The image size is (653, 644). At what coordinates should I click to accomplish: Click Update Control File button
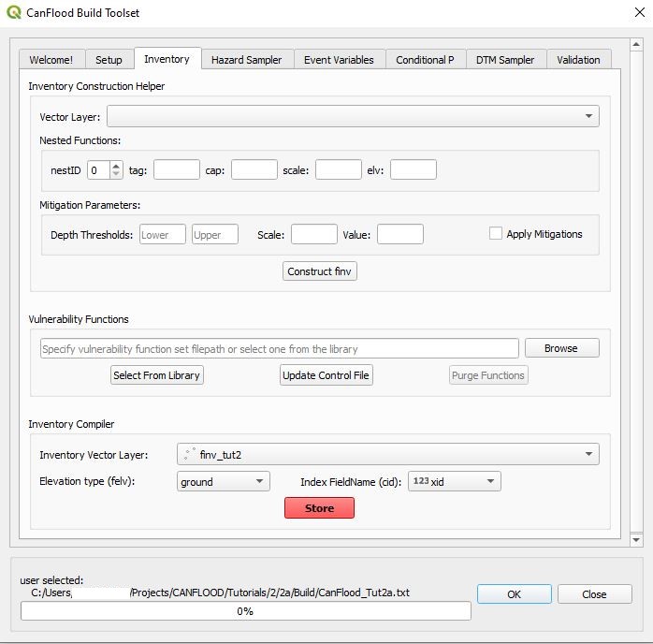(x=326, y=375)
